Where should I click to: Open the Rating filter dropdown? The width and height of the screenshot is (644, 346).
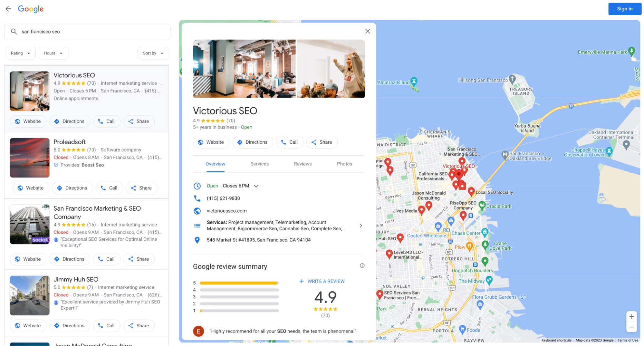(x=20, y=53)
